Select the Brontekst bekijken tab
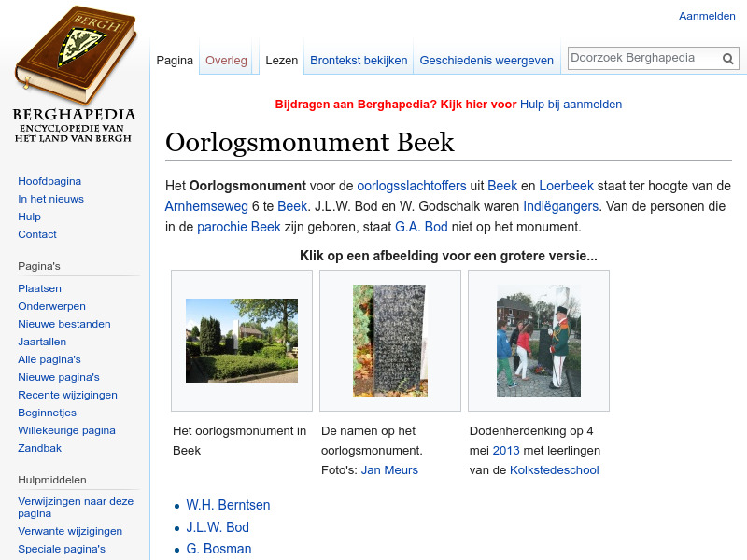 click(358, 59)
